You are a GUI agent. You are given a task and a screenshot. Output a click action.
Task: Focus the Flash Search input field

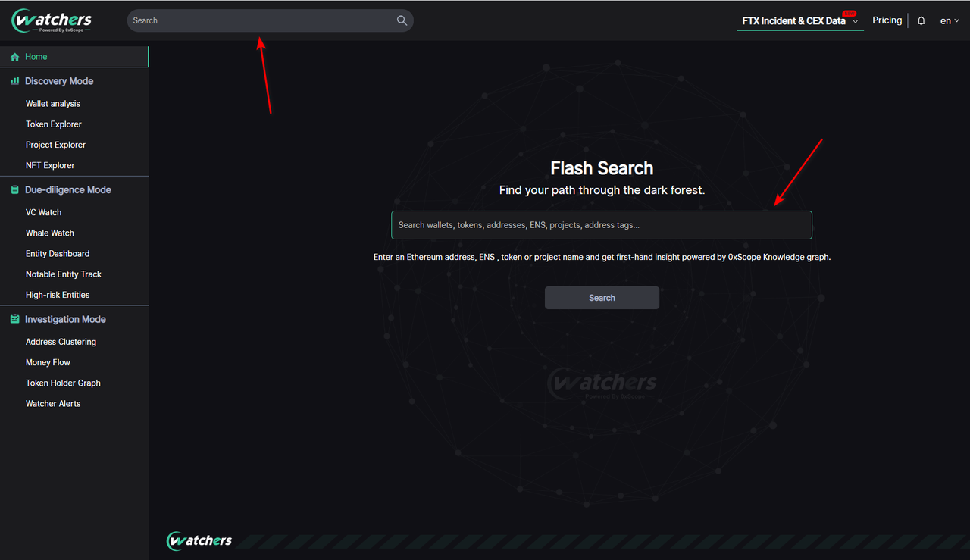point(601,225)
